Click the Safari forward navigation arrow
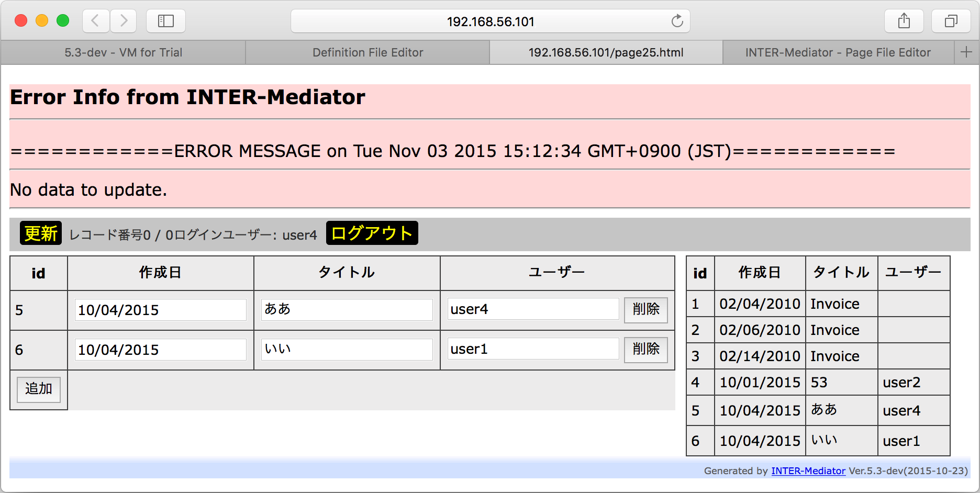Image resolution: width=980 pixels, height=493 pixels. (x=124, y=21)
